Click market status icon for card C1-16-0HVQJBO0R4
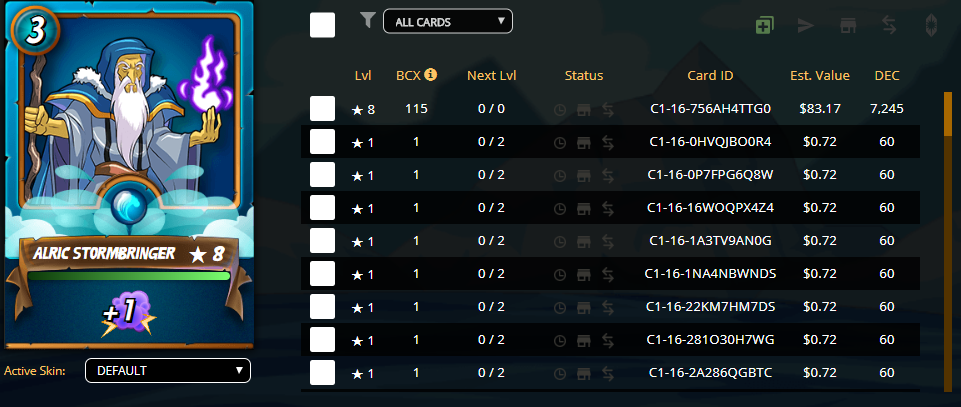The width and height of the screenshot is (961, 407). (584, 142)
